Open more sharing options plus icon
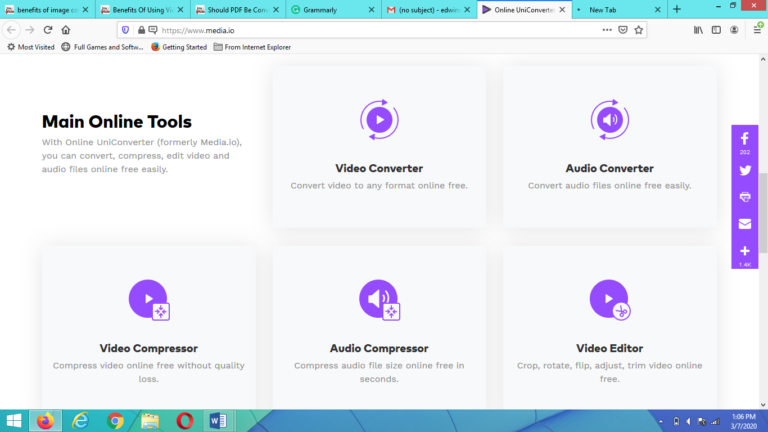The image size is (768, 432). pos(744,251)
